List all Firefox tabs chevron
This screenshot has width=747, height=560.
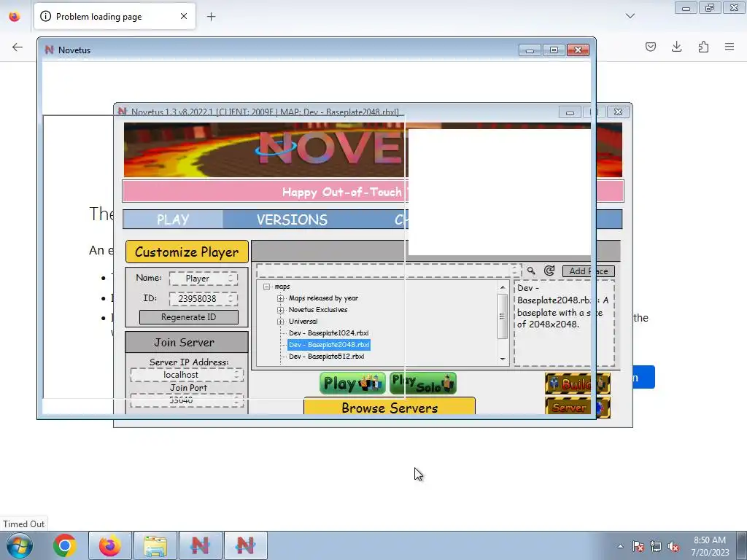(x=630, y=16)
